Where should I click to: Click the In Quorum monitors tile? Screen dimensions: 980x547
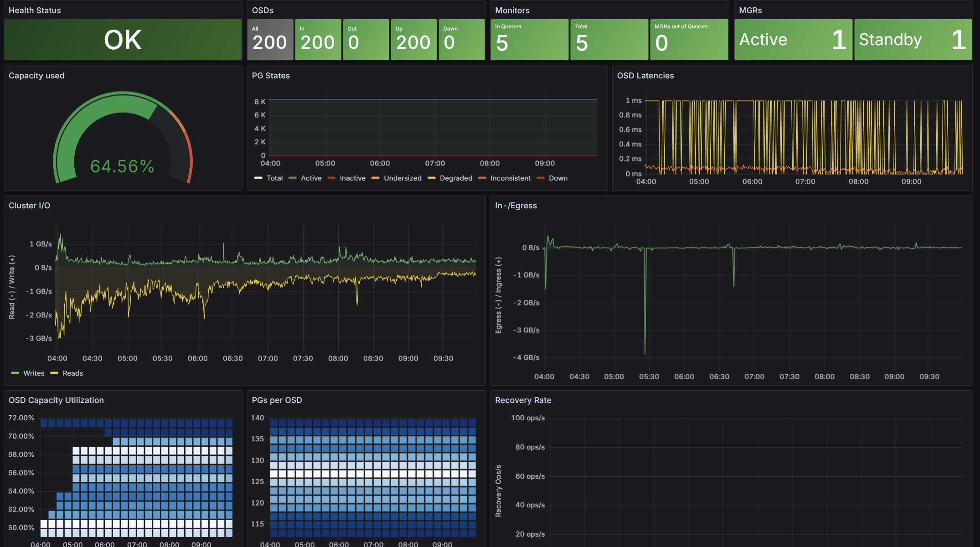[529, 40]
